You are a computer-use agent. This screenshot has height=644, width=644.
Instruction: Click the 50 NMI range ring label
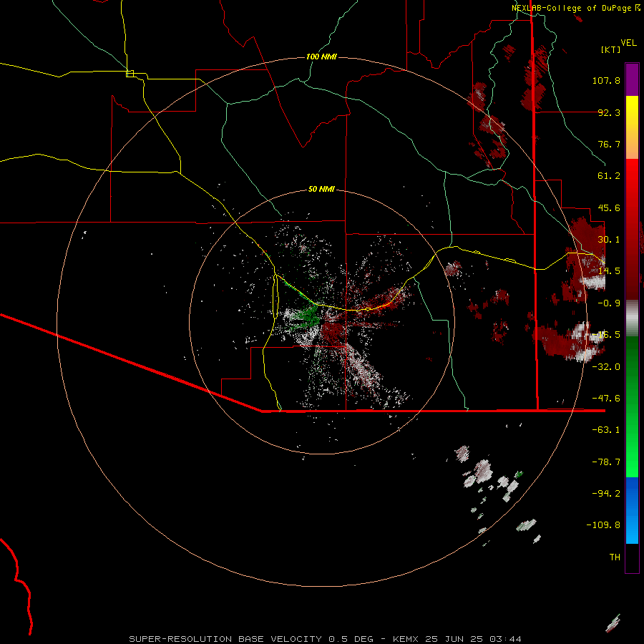[x=321, y=189]
